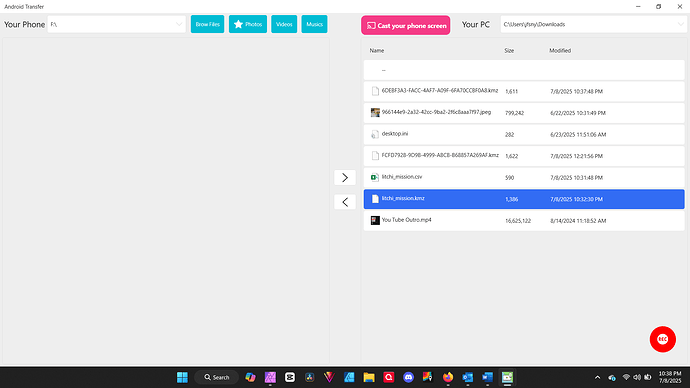Open the Videos view
Screen dimensions: 690x388
284,24
